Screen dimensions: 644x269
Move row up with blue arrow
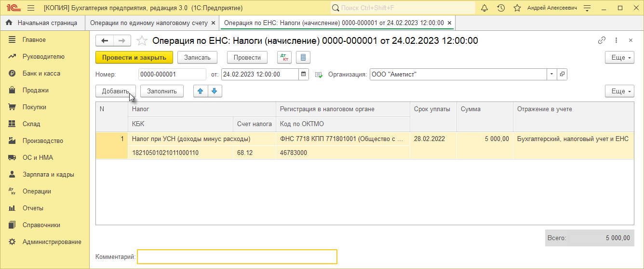pyautogui.click(x=201, y=91)
